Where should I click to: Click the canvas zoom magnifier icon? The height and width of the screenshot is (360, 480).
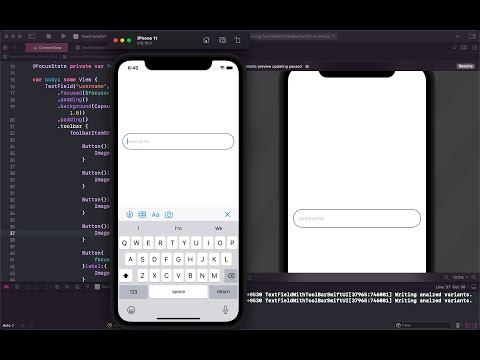[447, 277]
